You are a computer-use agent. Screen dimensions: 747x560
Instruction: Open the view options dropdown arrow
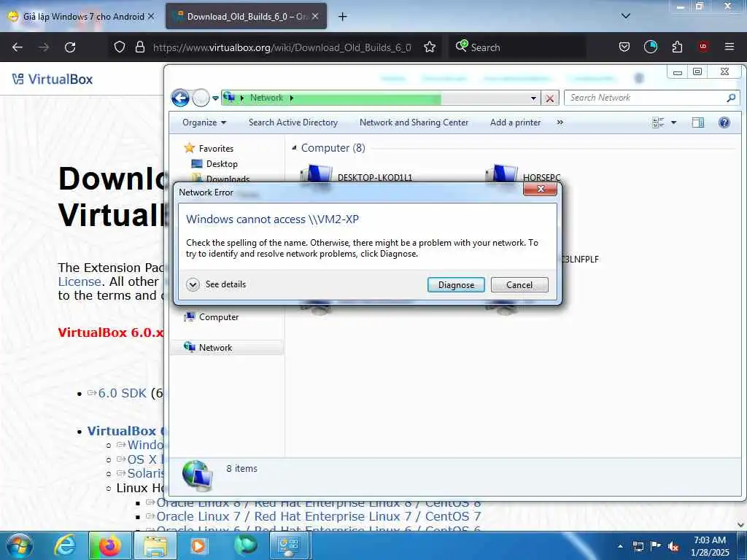(673, 122)
